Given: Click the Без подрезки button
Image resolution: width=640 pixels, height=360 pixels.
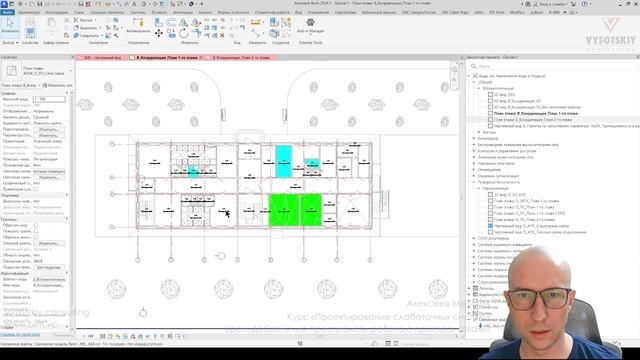Looking at the screenshot, I should click(x=49, y=267).
